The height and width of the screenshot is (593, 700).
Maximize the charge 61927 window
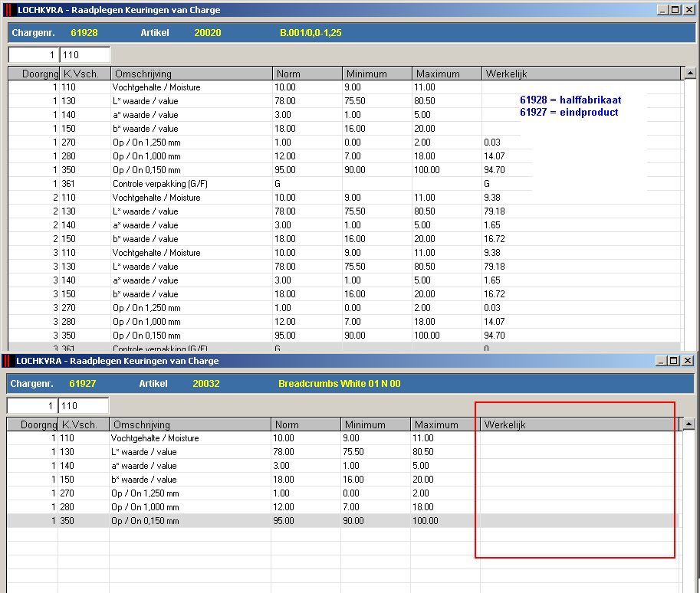pyautogui.click(x=674, y=361)
